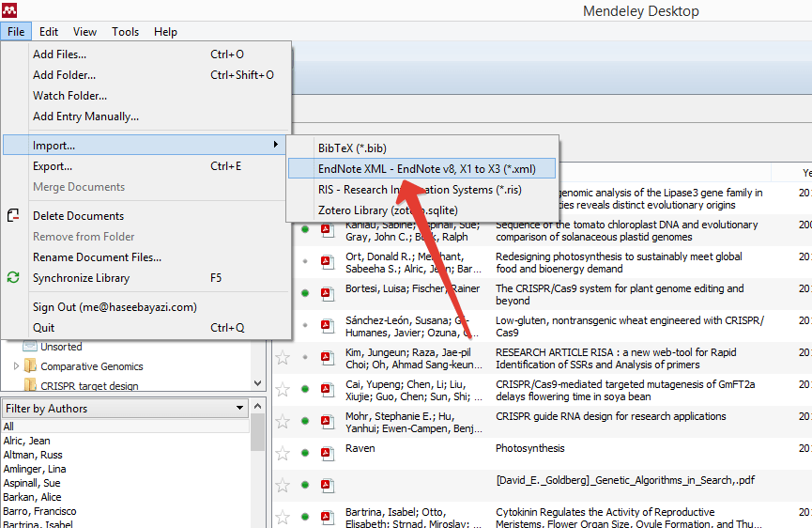Select Watch Folder... menu entry
The image size is (812, 528).
click(x=146, y=95)
